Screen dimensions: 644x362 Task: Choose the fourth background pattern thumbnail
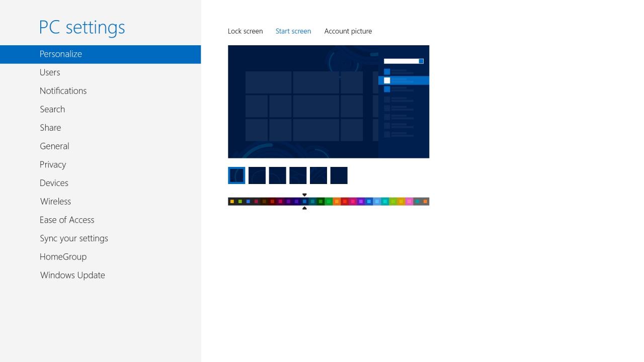pyautogui.click(x=298, y=175)
